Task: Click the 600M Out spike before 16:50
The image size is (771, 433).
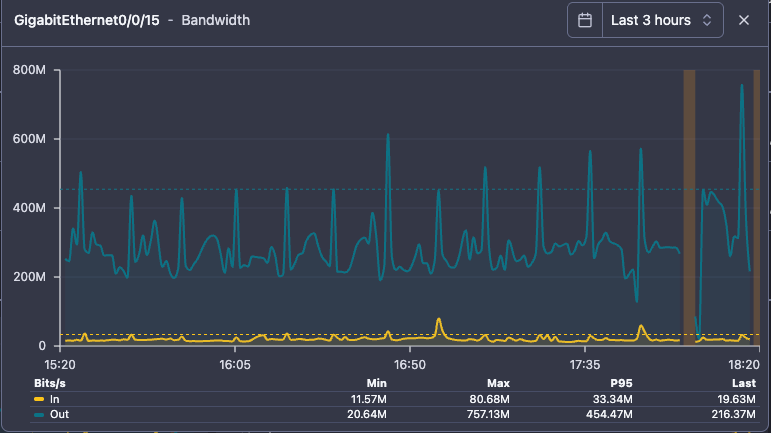Action: 388,135
